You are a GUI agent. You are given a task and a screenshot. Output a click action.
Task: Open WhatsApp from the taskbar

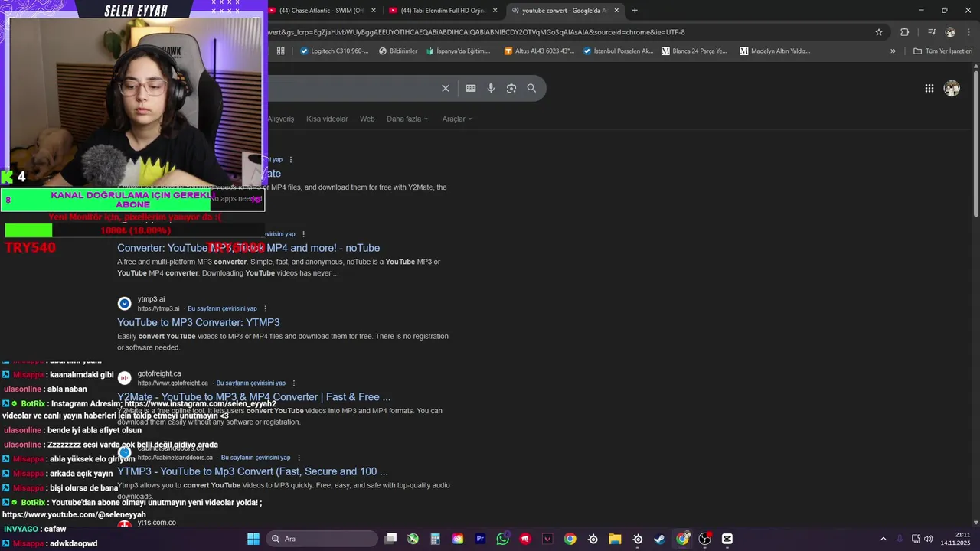coord(502,539)
